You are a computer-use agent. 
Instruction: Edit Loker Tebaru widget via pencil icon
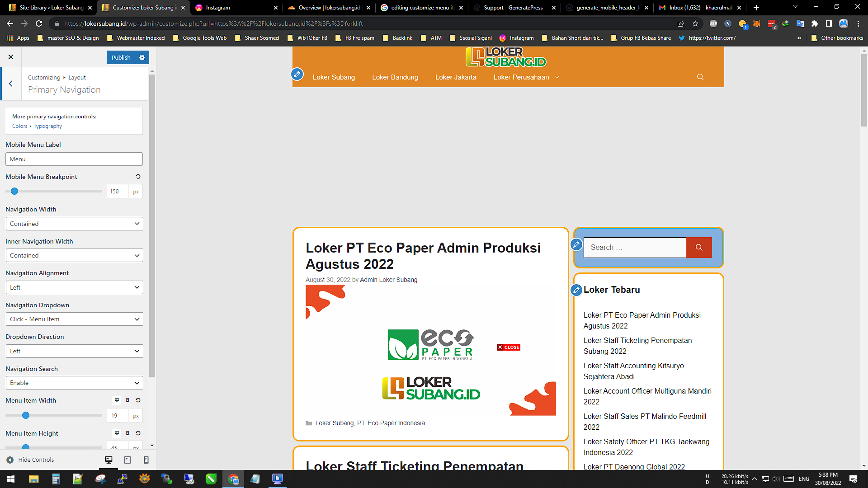(576, 290)
